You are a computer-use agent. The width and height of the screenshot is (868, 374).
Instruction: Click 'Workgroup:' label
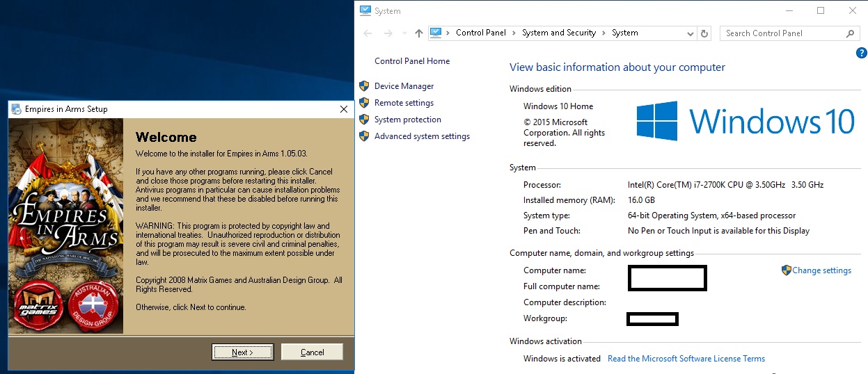(x=545, y=318)
